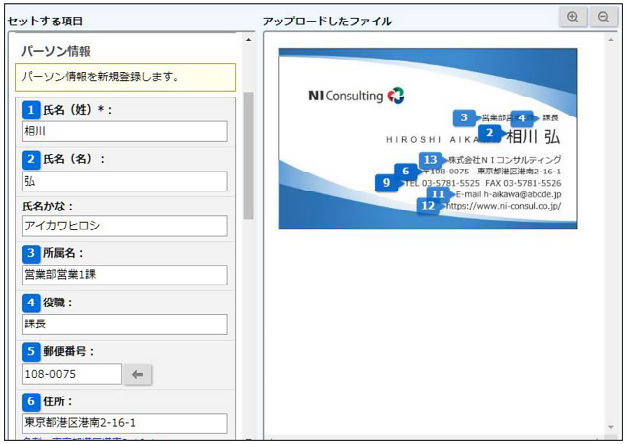Select marker 13 beside the company name
The image size is (626, 444).
(430, 159)
